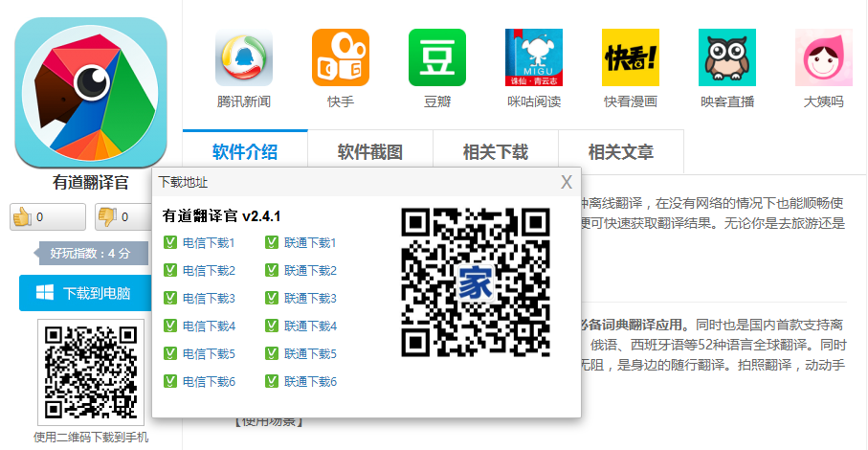Click the 电信下载1 download link
Viewport: 868px width, 450px height.
click(x=209, y=243)
